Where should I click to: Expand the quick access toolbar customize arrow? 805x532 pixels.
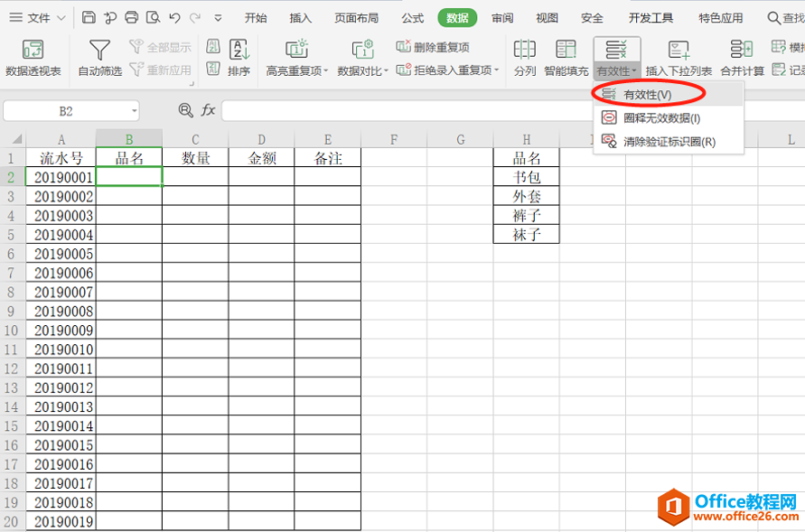click(x=219, y=18)
